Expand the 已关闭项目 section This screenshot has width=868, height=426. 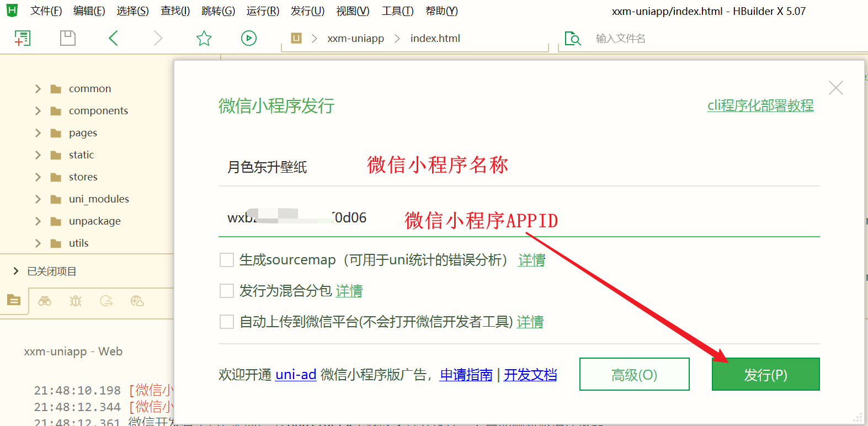tap(16, 271)
